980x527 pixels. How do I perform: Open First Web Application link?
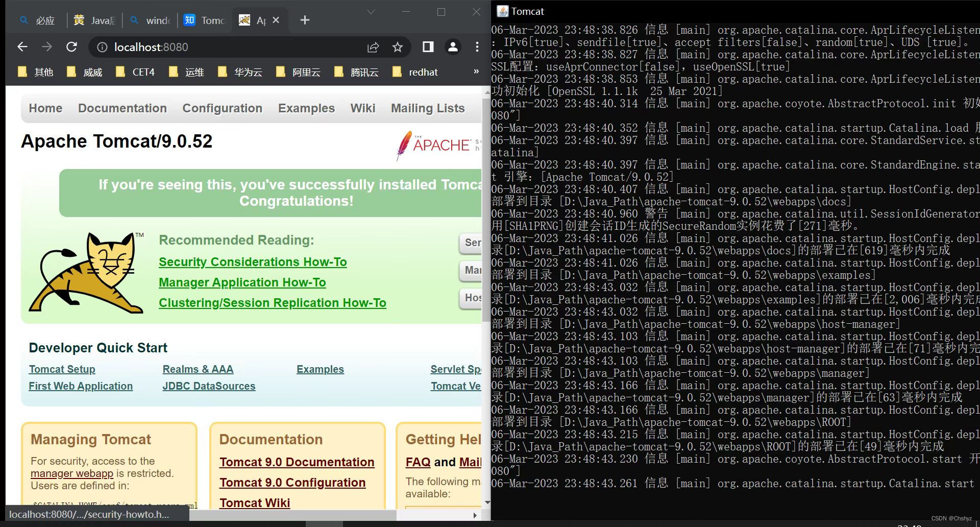point(81,386)
